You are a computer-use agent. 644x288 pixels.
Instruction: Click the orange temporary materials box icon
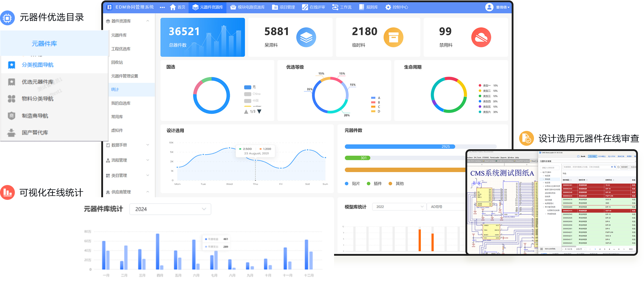click(x=393, y=37)
